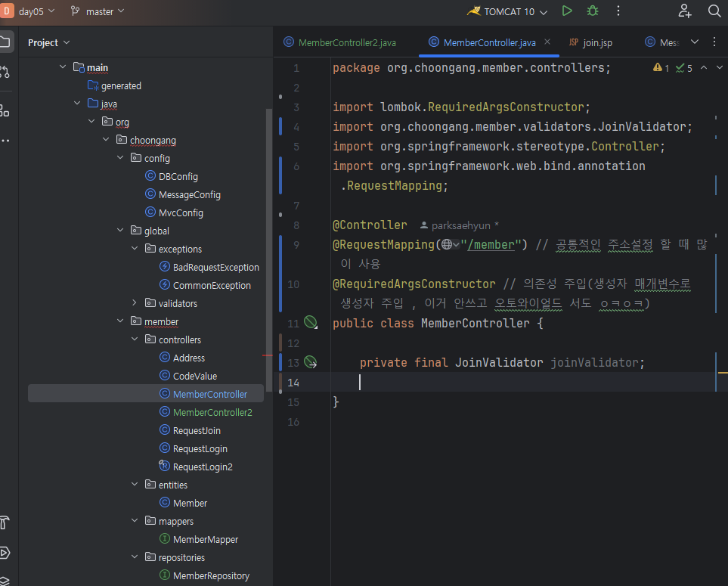Open Structure tool window in left sidebar
Viewport: 728px width, 586px height.
(x=5, y=110)
